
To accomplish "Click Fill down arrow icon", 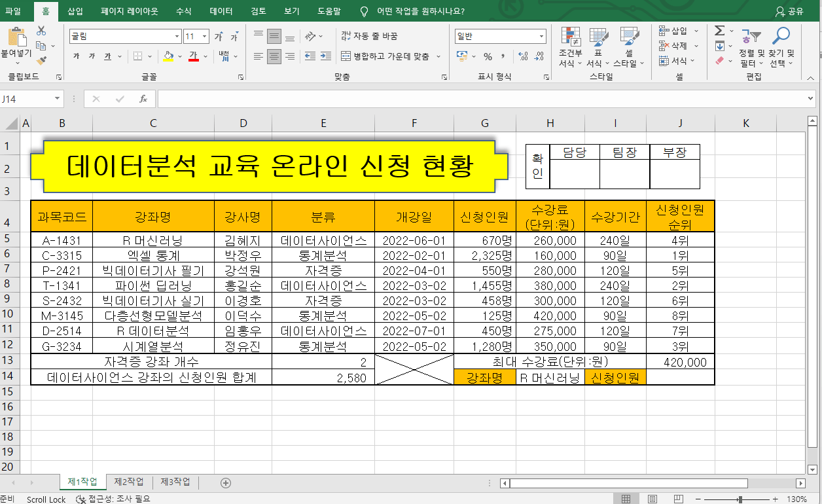I will pos(719,46).
